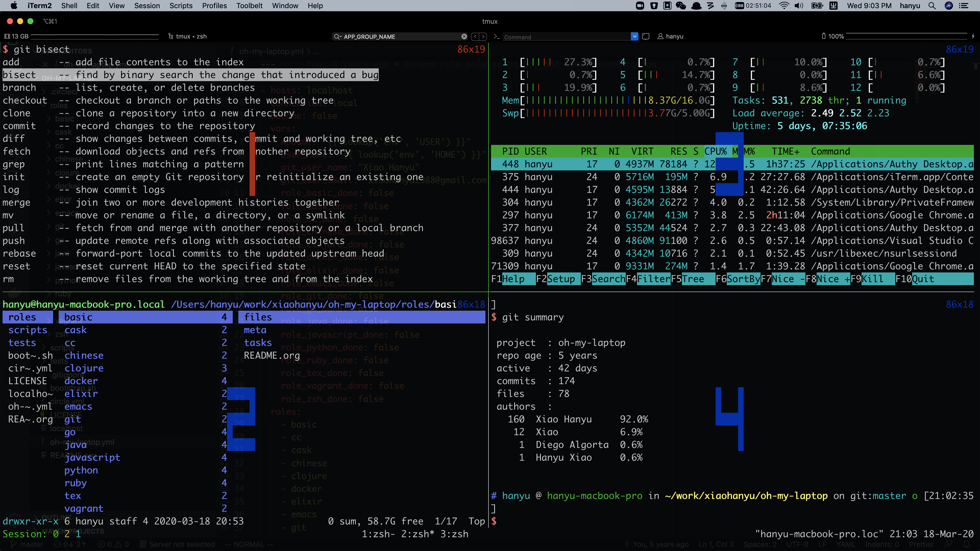The height and width of the screenshot is (551, 980).
Task: Select the docker folder in ranger
Action: pos(81,381)
